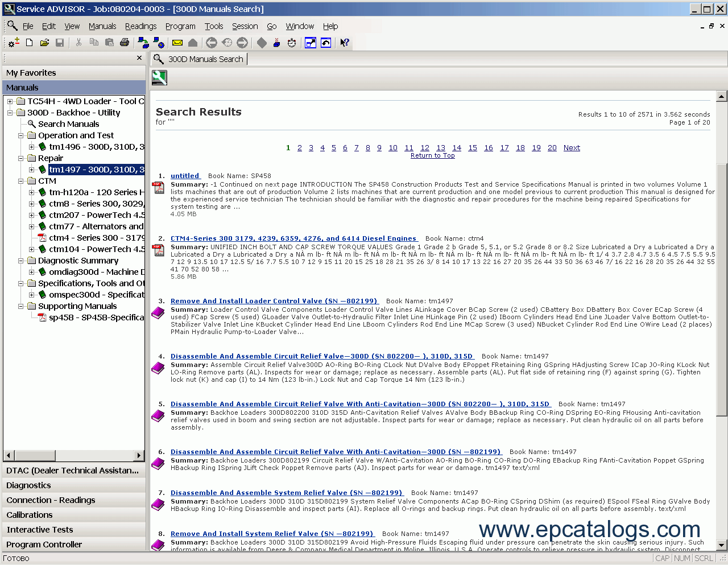Open the Calibrations panel
The image size is (728, 565).
(74, 515)
